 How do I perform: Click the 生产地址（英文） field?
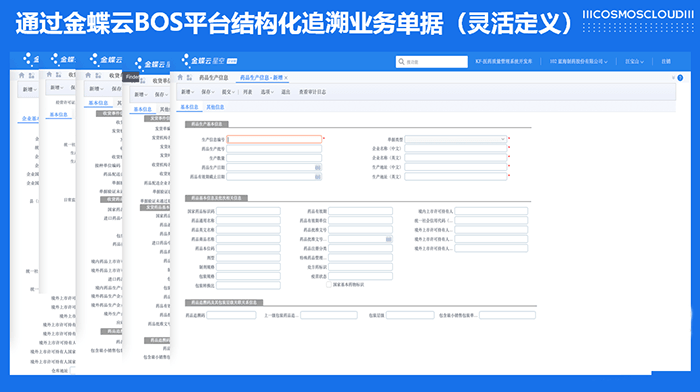455,177
